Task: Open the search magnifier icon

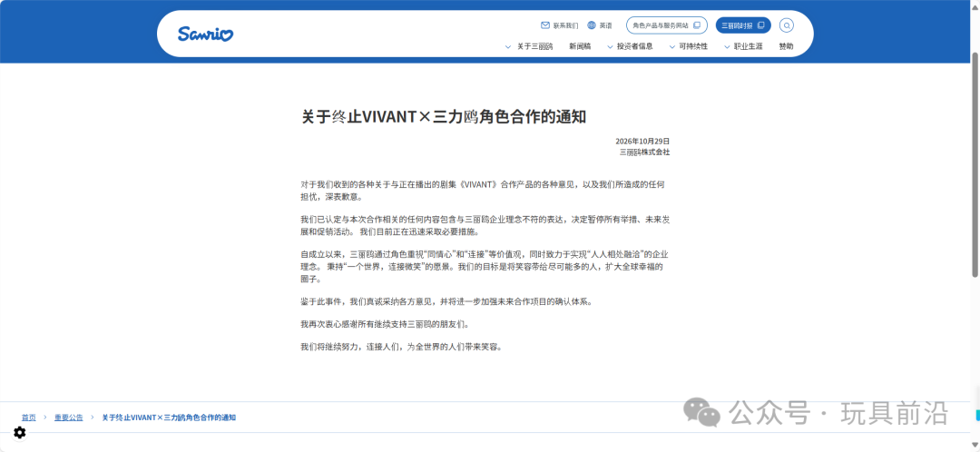Action: [x=787, y=25]
